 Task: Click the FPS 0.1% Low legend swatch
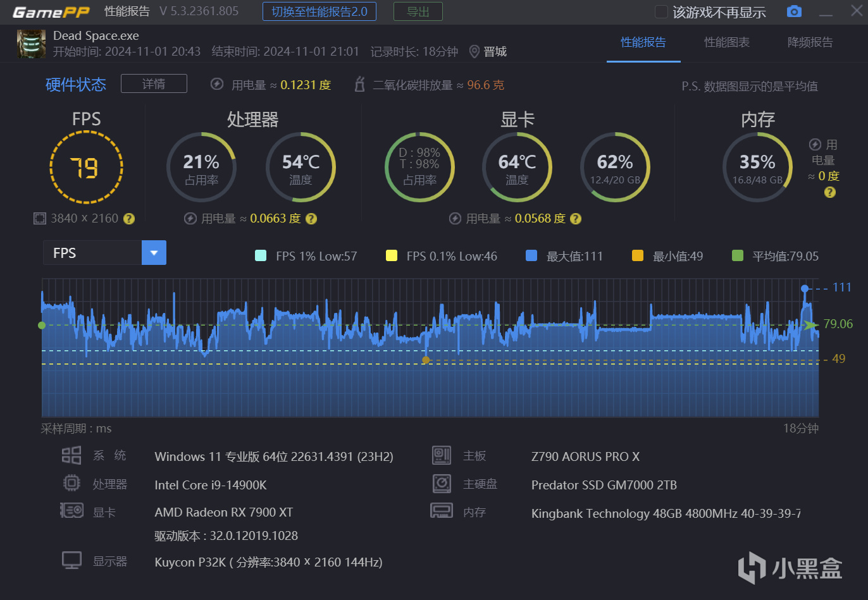[x=392, y=255]
